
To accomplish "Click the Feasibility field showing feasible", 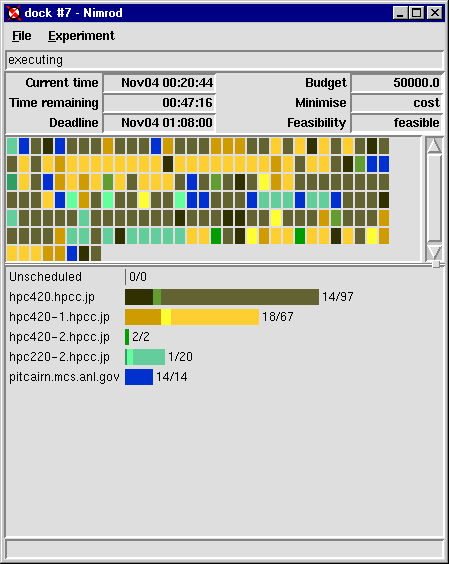I will pyautogui.click(x=397, y=123).
